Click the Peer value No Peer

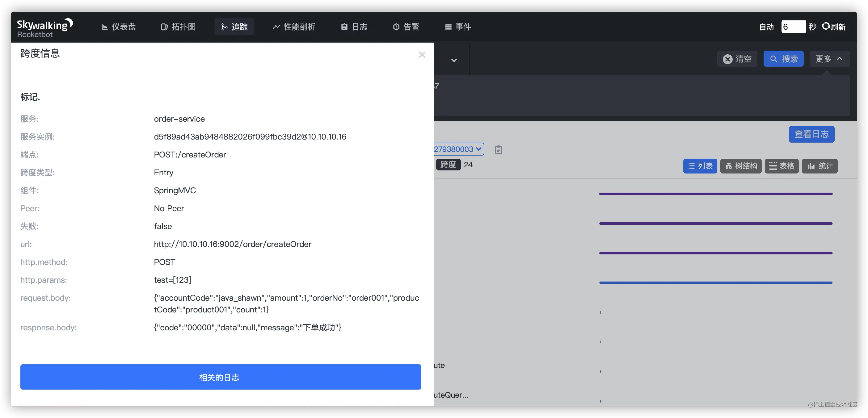point(169,208)
